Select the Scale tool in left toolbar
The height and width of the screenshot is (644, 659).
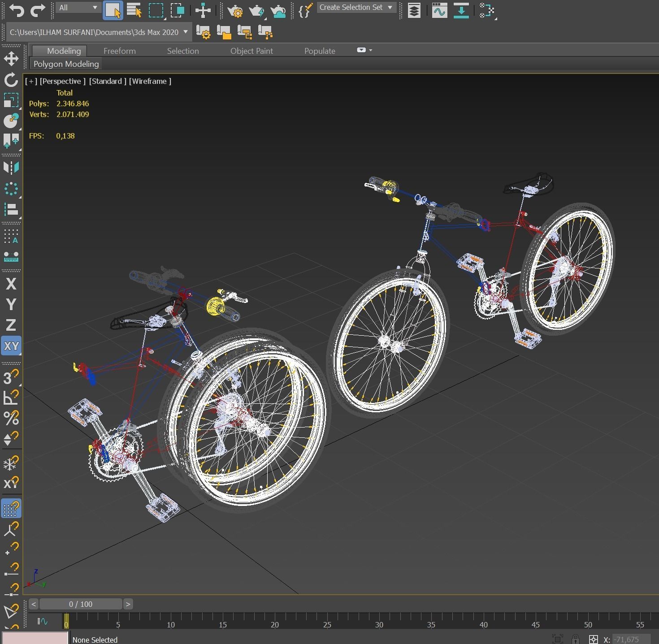11,100
